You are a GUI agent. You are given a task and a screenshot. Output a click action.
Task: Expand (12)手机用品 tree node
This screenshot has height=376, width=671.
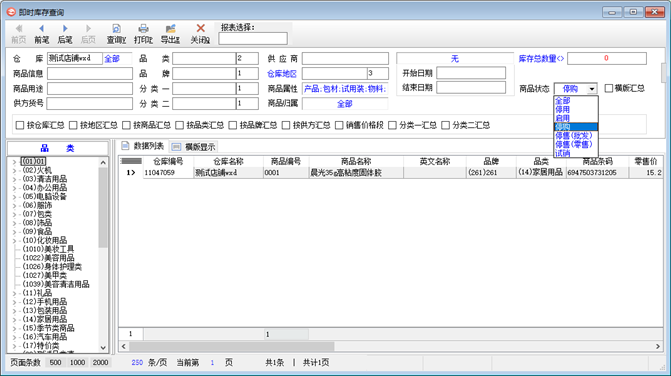14,302
